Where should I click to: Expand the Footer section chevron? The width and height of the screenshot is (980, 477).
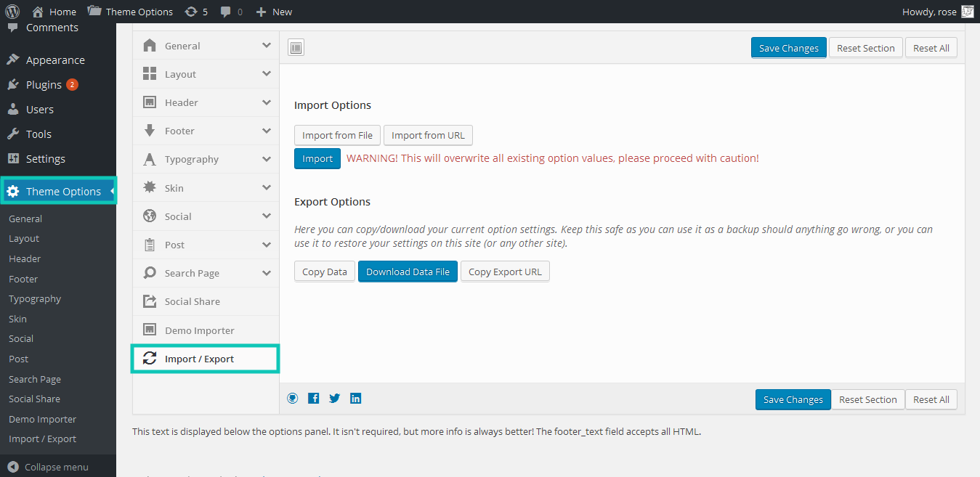267,131
